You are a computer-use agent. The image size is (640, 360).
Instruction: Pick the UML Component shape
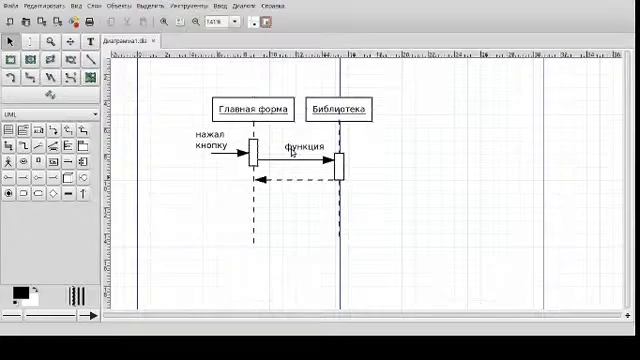tap(83, 162)
